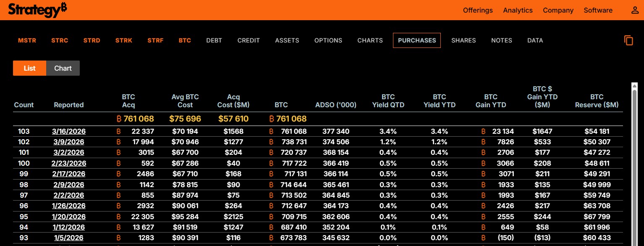This screenshot has width=644, height=246.
Task: Go to the SHARES tab
Action: point(463,40)
